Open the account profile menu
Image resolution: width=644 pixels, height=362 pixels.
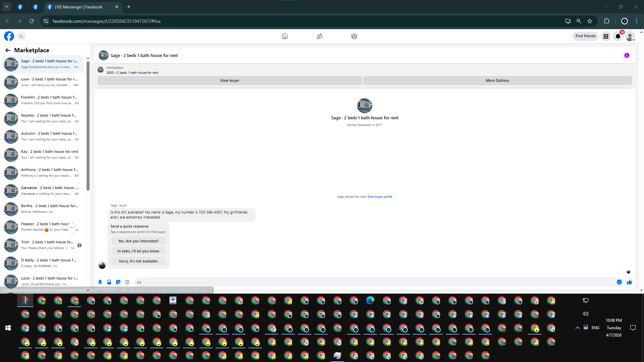[x=630, y=36]
